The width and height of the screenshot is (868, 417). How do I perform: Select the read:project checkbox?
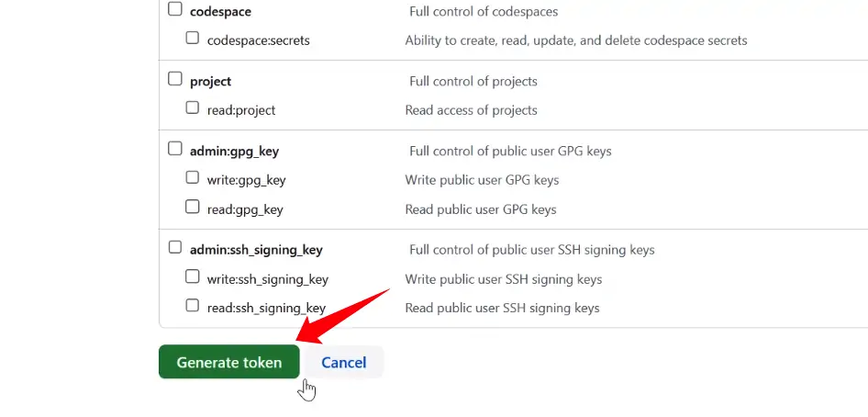coord(193,108)
